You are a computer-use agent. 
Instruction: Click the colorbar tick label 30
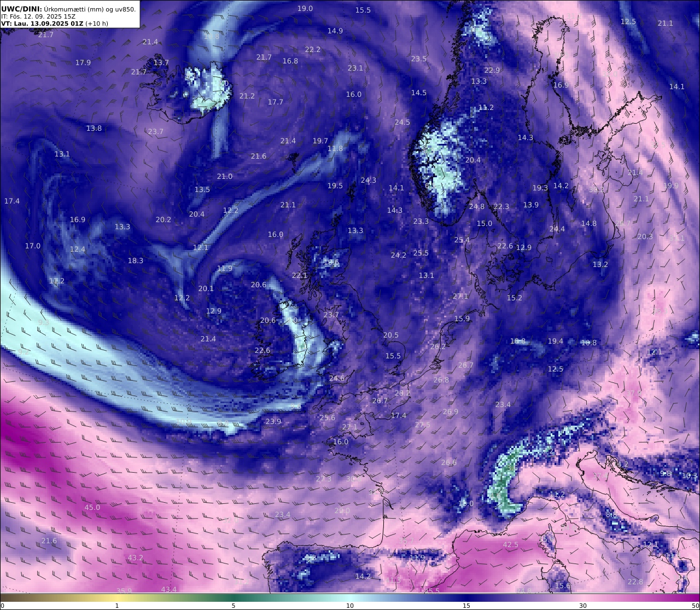(583, 606)
